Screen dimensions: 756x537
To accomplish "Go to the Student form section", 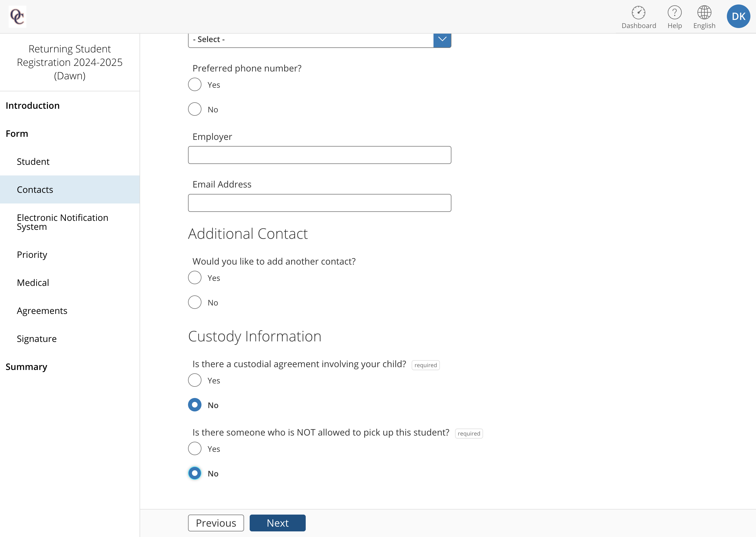I will point(33,162).
